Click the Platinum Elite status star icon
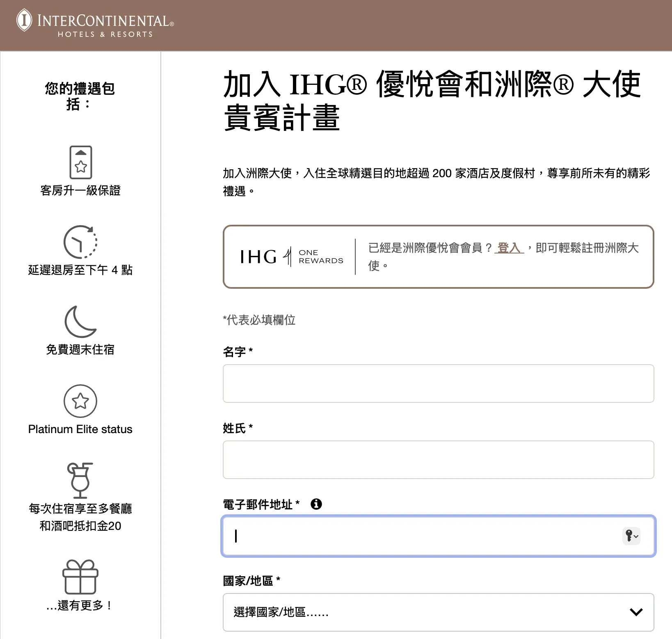Screen dimensions: 672x639 (x=80, y=401)
